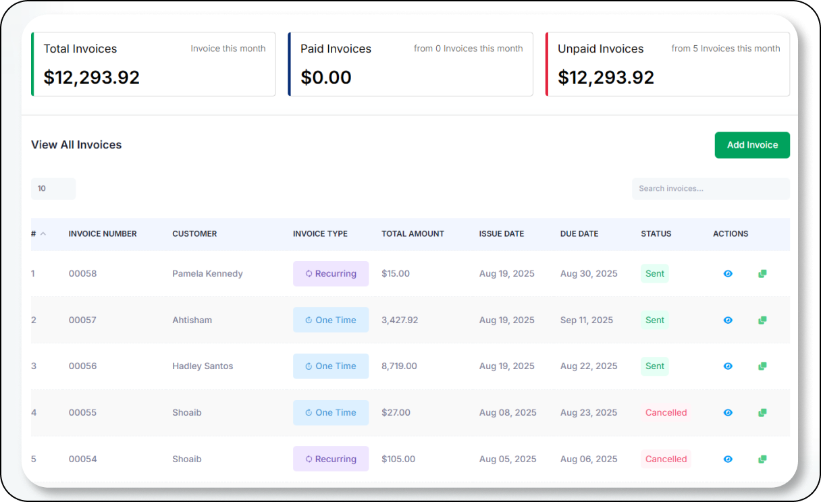Select the Unpaid Invoices summary card
821x504 pixels.
tap(667, 64)
